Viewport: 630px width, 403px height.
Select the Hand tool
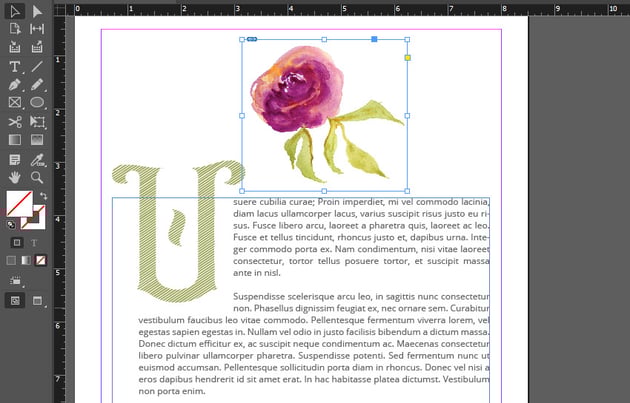15,177
